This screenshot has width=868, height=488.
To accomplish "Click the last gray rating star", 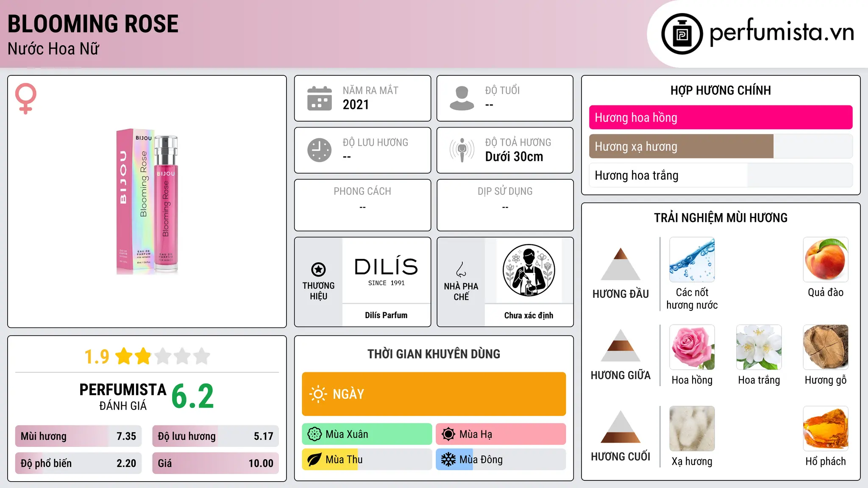I will (x=202, y=356).
